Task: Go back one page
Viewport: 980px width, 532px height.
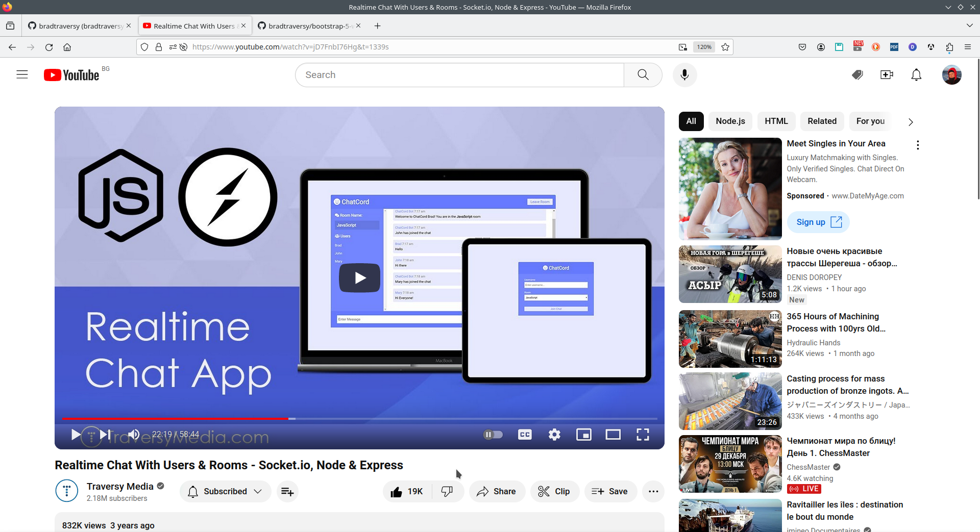Action: click(12, 47)
